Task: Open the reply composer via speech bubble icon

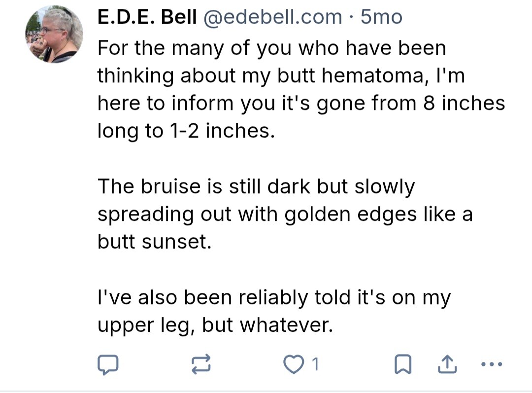Action: coord(107,364)
